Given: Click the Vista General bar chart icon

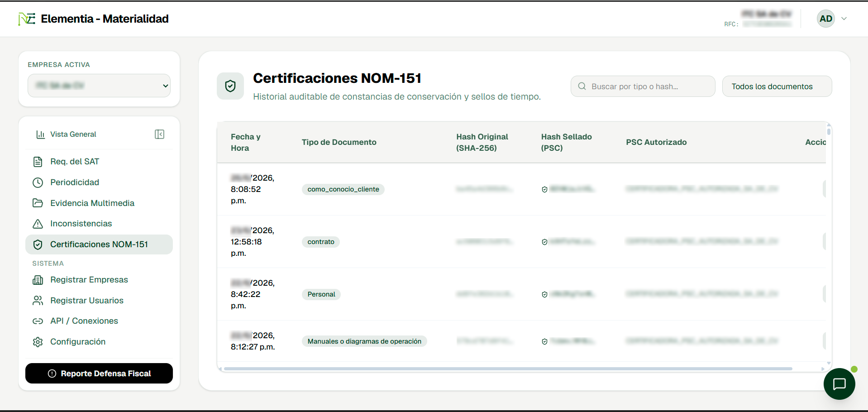Looking at the screenshot, I should point(40,134).
